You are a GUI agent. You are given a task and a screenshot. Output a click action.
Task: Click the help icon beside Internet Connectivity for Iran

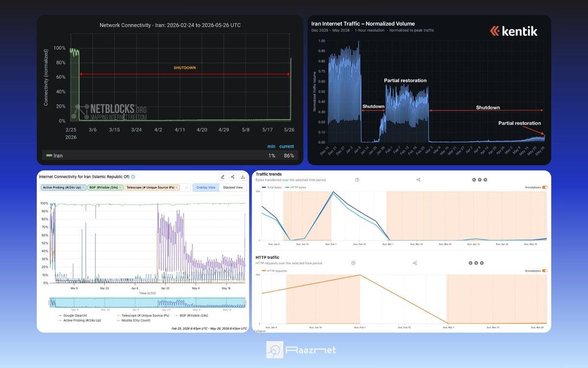pos(133,177)
